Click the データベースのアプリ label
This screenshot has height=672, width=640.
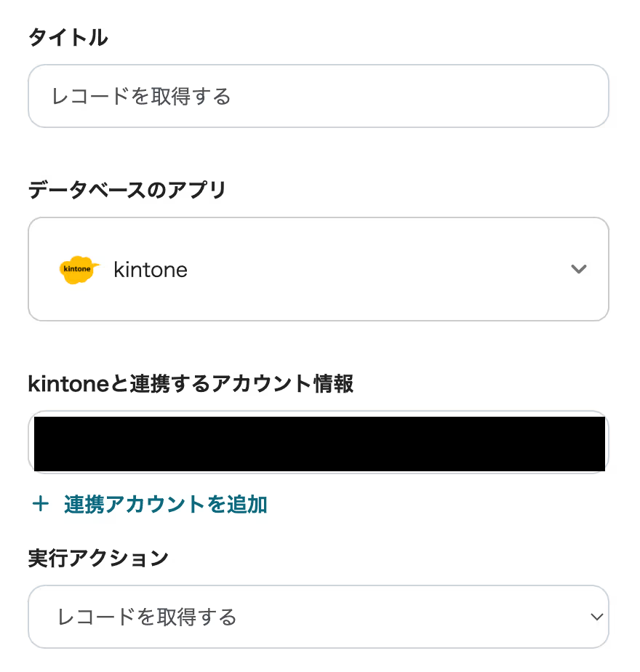(127, 191)
